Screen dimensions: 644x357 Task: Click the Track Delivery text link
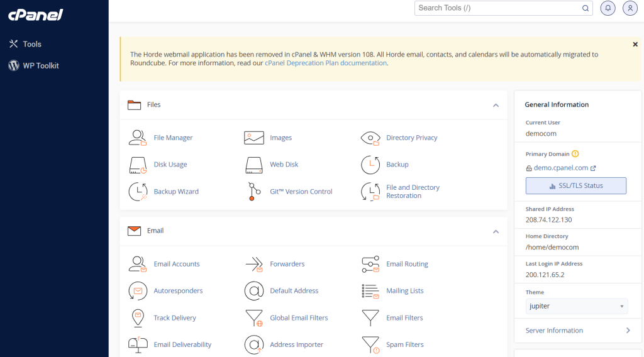pyautogui.click(x=175, y=318)
